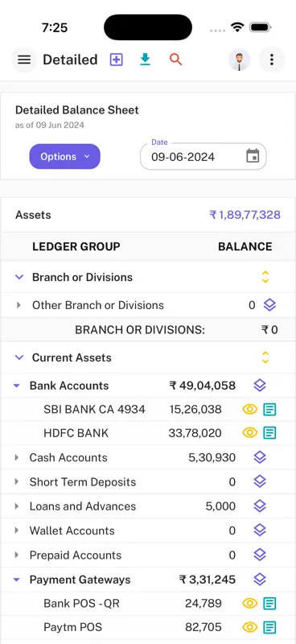Open the user profile avatar
This screenshot has height=644, width=296.
tap(240, 60)
